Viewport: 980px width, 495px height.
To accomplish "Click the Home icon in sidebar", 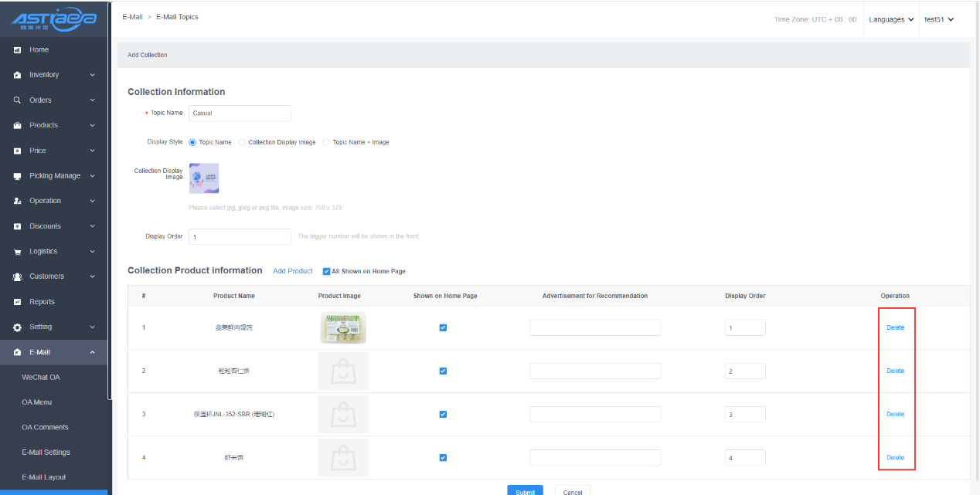I will tap(17, 50).
